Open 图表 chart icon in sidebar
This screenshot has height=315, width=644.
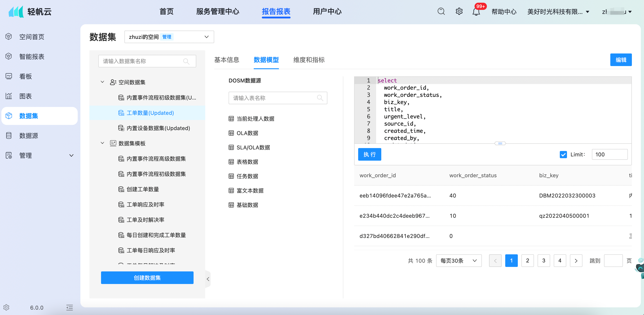coord(9,96)
